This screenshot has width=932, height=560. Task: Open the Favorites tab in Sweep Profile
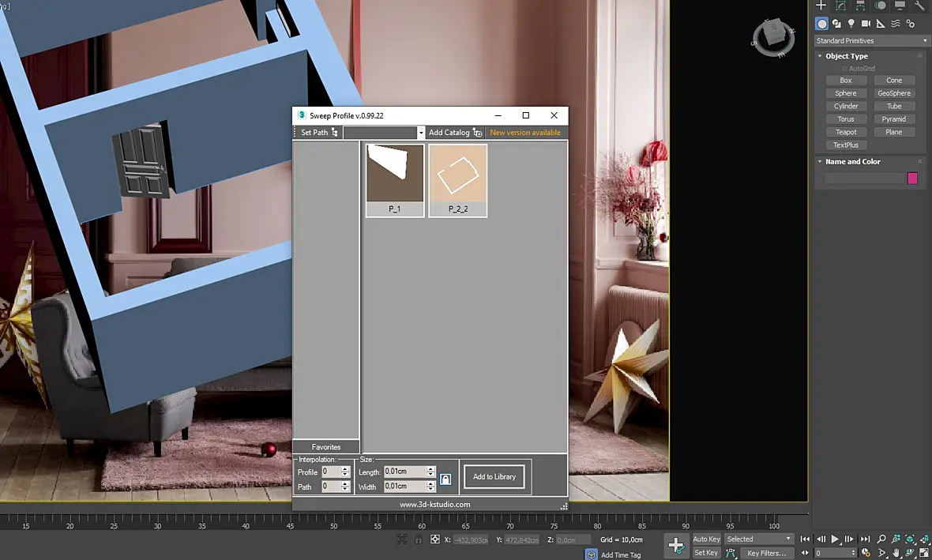(x=325, y=447)
